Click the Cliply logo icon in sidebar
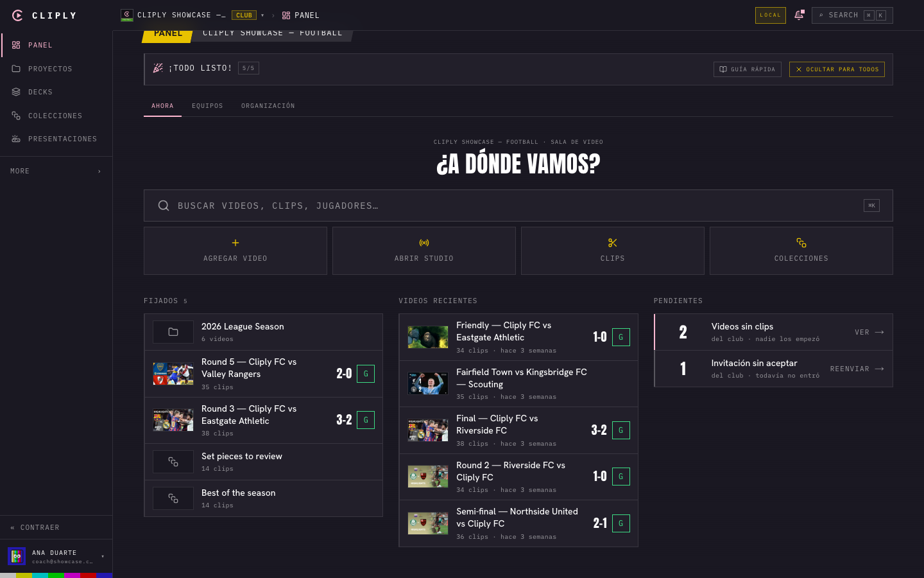The image size is (924, 578). pyautogui.click(x=17, y=15)
